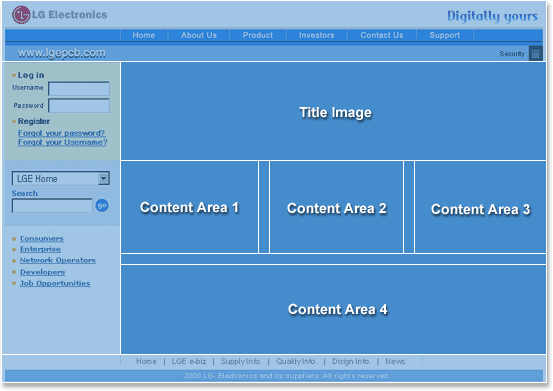The height and width of the screenshot is (391, 553).
Task: Click the Content Area 2 panel
Action: (x=336, y=207)
